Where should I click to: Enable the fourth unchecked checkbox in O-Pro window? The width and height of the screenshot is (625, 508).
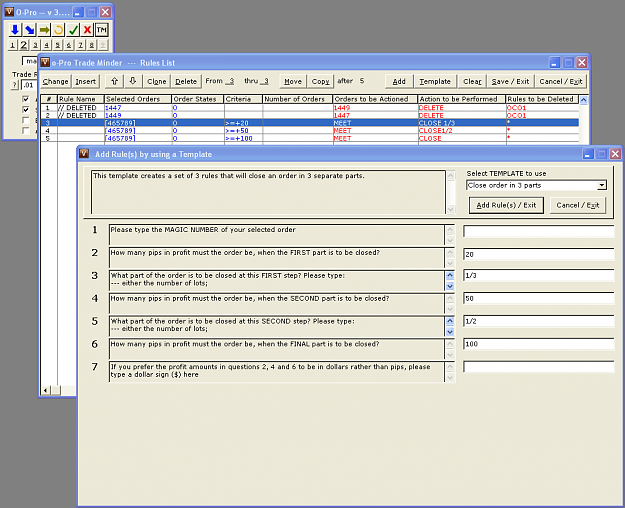26,130
